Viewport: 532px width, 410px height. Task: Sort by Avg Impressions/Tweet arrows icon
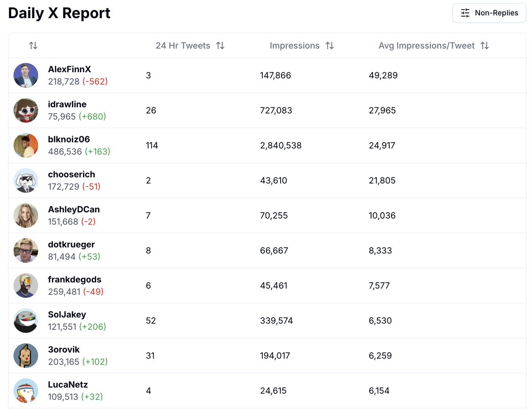click(485, 46)
